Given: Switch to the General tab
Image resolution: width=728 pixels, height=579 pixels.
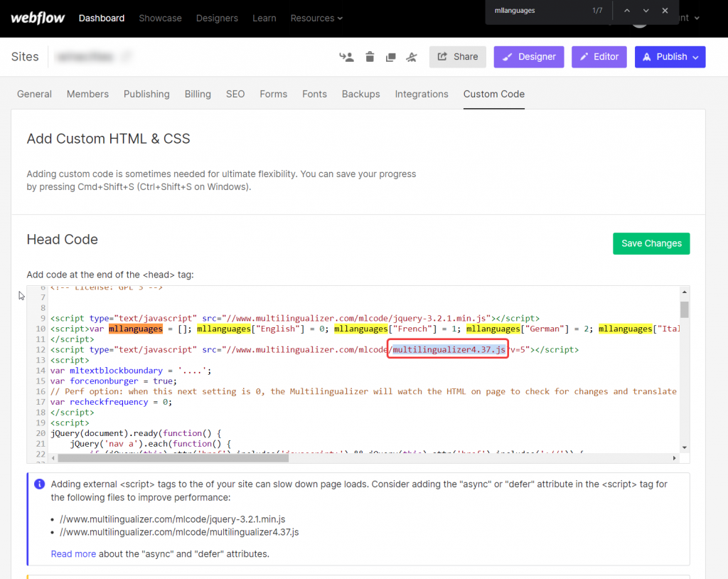Looking at the screenshot, I should pos(34,94).
